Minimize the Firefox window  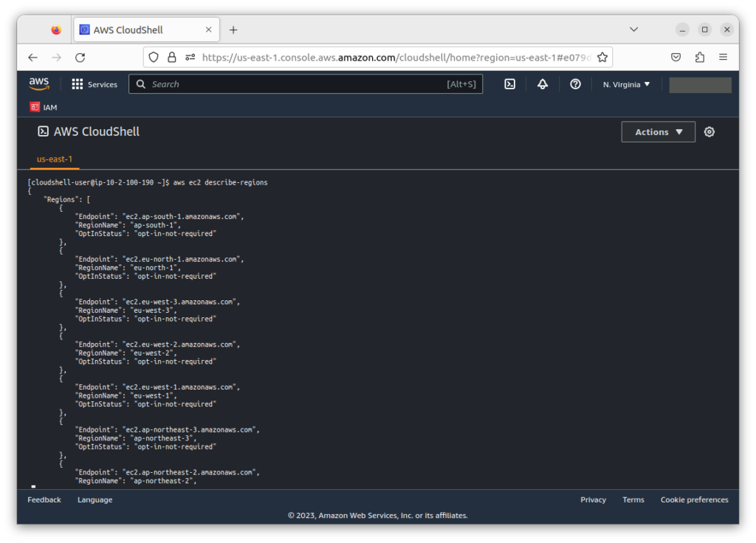click(682, 30)
